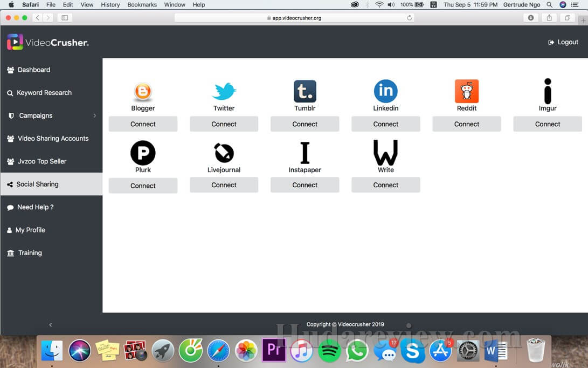Click the Tumblr logo icon
Image resolution: width=588 pixels, height=368 pixels.
pos(305,91)
